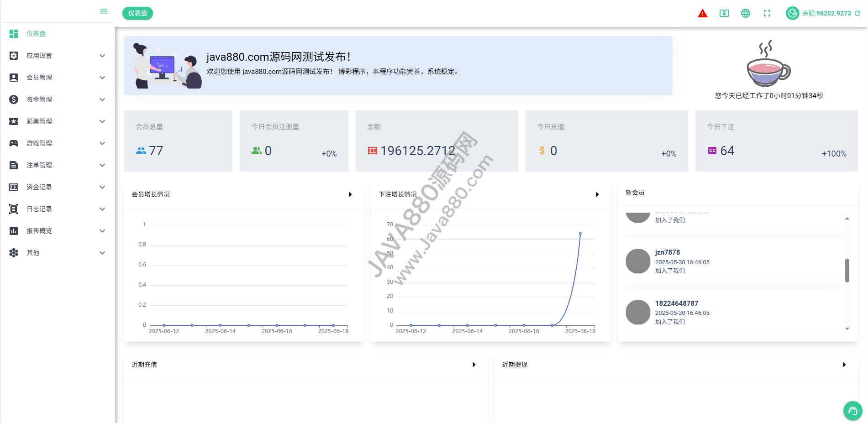The width and height of the screenshot is (868, 423).
Task: Click the 仪表盘 dashboard grid icon
Action: point(14,34)
